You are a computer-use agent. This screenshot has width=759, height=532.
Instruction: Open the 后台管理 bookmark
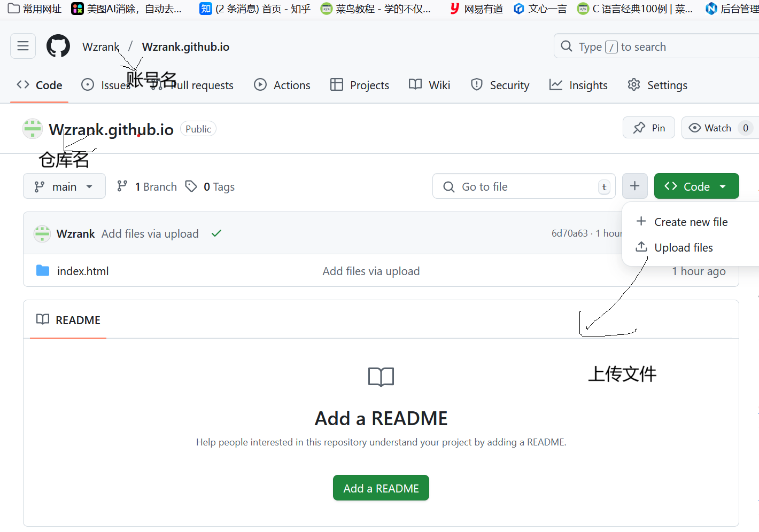tap(732, 9)
